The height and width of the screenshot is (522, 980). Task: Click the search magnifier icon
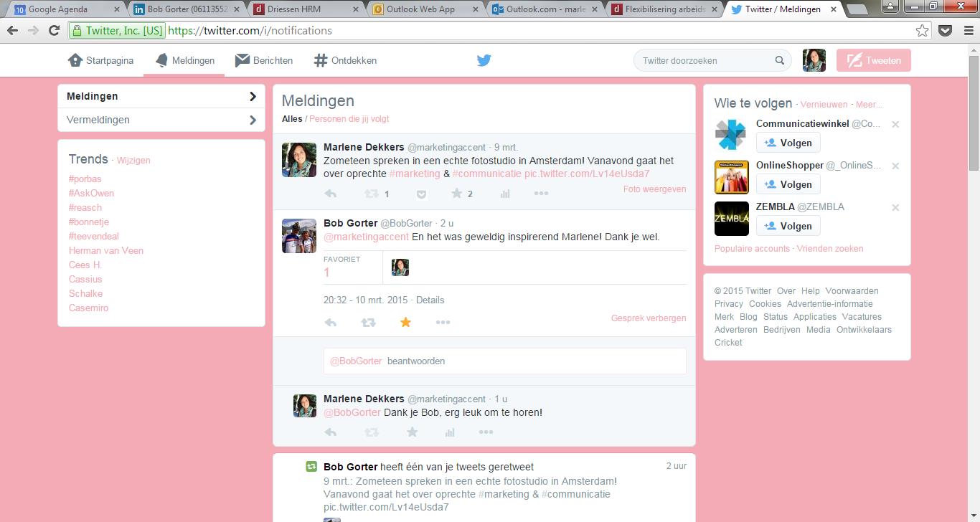[780, 60]
